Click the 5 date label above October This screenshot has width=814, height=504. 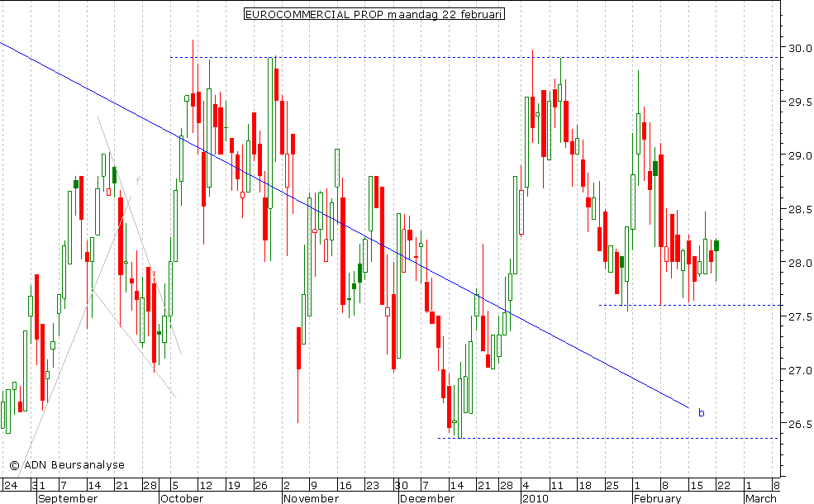[175, 486]
